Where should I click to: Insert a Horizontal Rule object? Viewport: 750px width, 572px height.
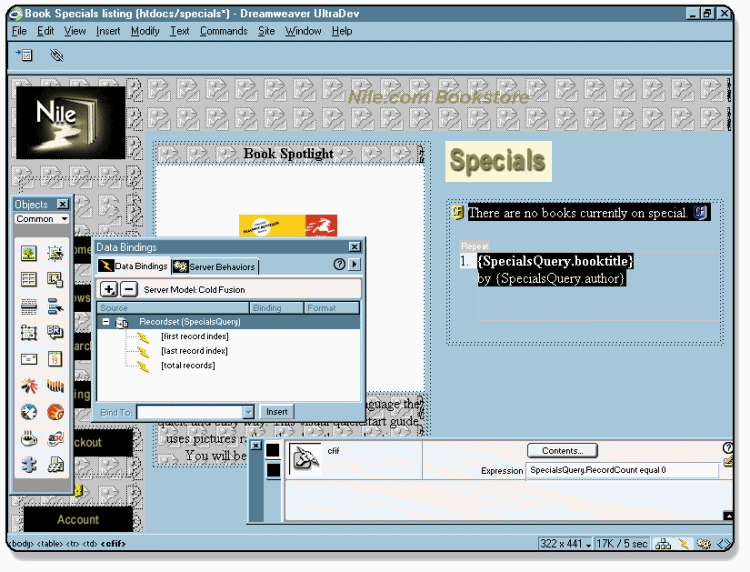click(29, 306)
